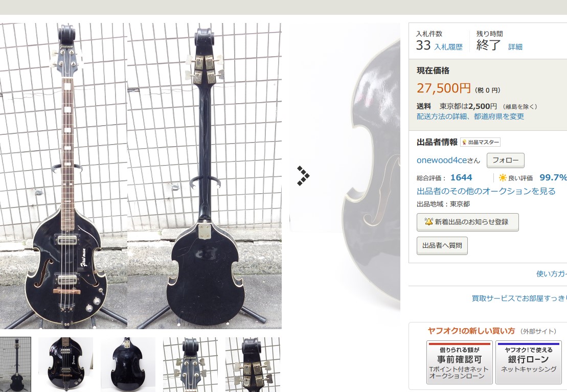Image resolution: width=567 pixels, height=392 pixels.
Task: Select the bass body back thumbnail
Action: pos(128,364)
